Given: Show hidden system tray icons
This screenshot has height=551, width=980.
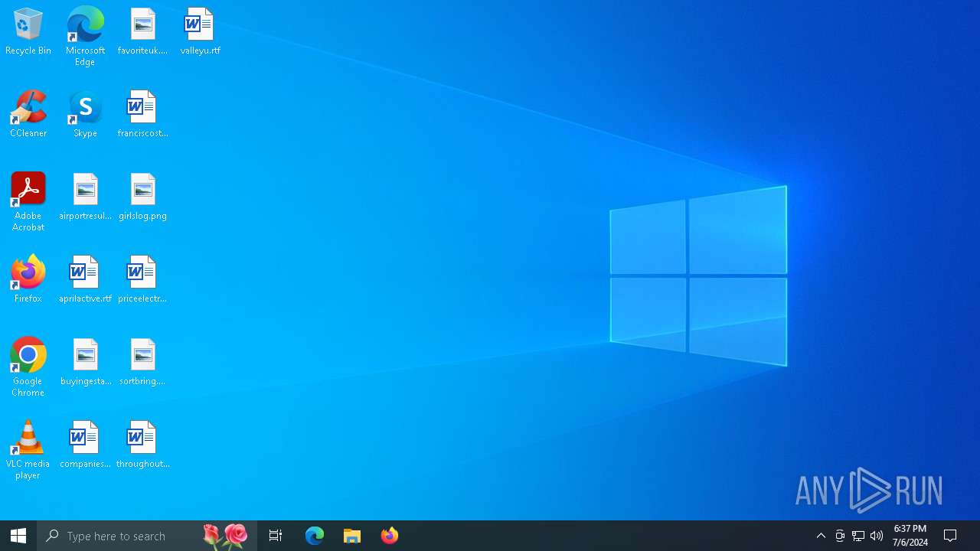Looking at the screenshot, I should [x=821, y=536].
